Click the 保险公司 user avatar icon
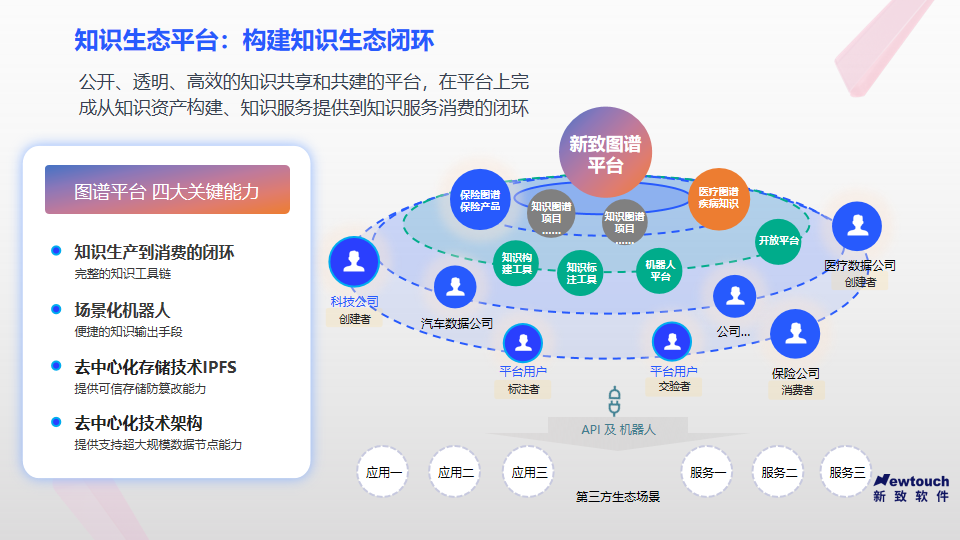The height and width of the screenshot is (540, 960). (x=795, y=334)
